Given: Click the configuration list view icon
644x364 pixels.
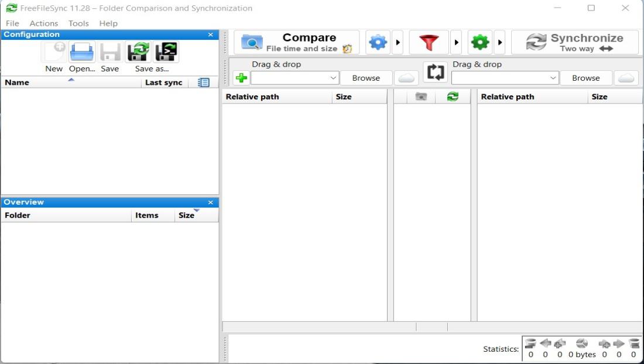Looking at the screenshot, I should (x=203, y=83).
